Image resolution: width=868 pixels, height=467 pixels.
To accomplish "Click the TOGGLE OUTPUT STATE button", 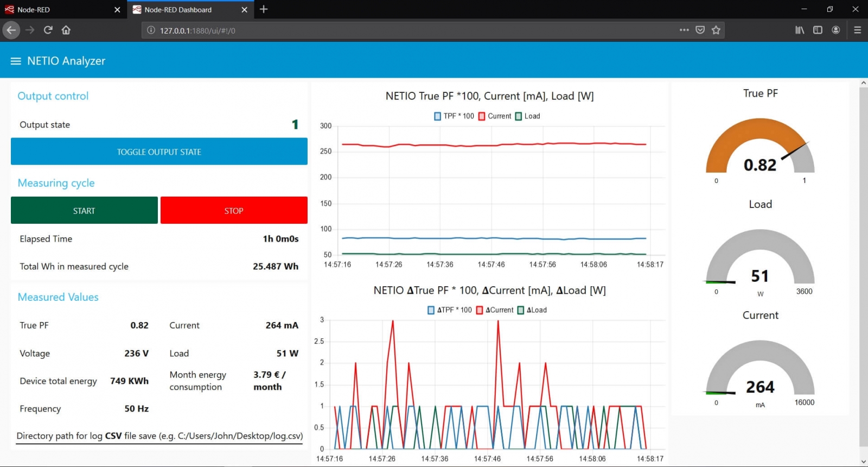I will 159,152.
